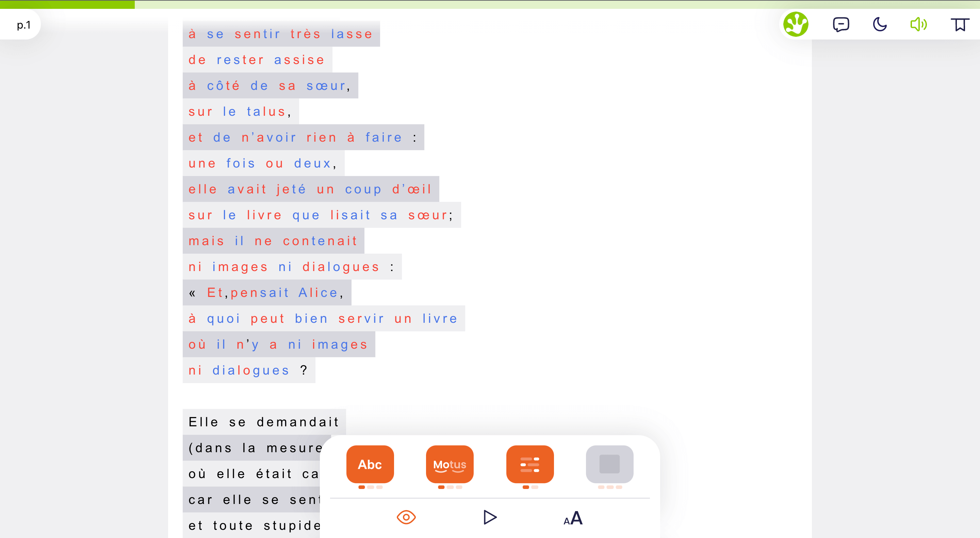Screen dimensions: 980x538
Task: Click the line 'Elle se demandait'
Action: tap(264, 422)
